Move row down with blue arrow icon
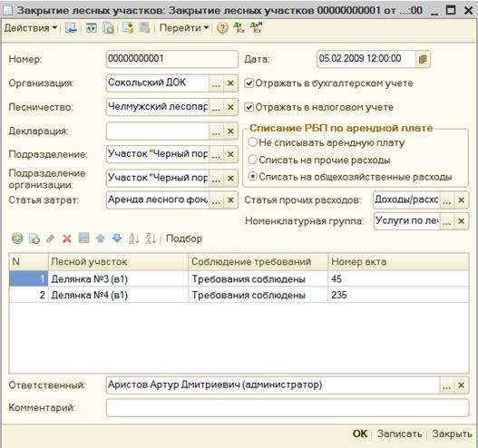The height and width of the screenshot is (448, 478). (117, 239)
